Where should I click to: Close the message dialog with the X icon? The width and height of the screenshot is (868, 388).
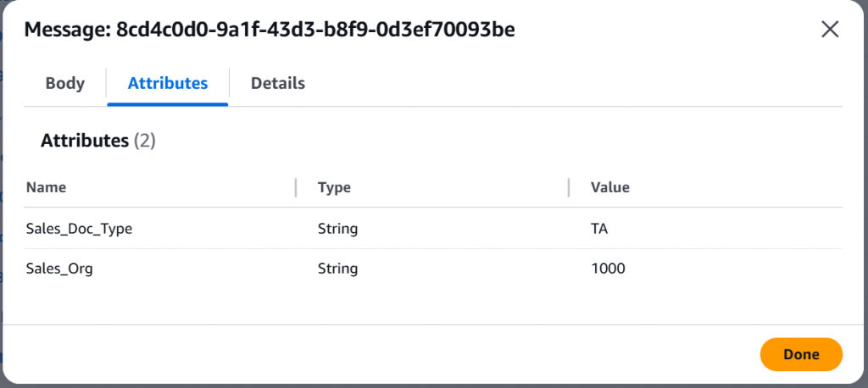pyautogui.click(x=830, y=30)
